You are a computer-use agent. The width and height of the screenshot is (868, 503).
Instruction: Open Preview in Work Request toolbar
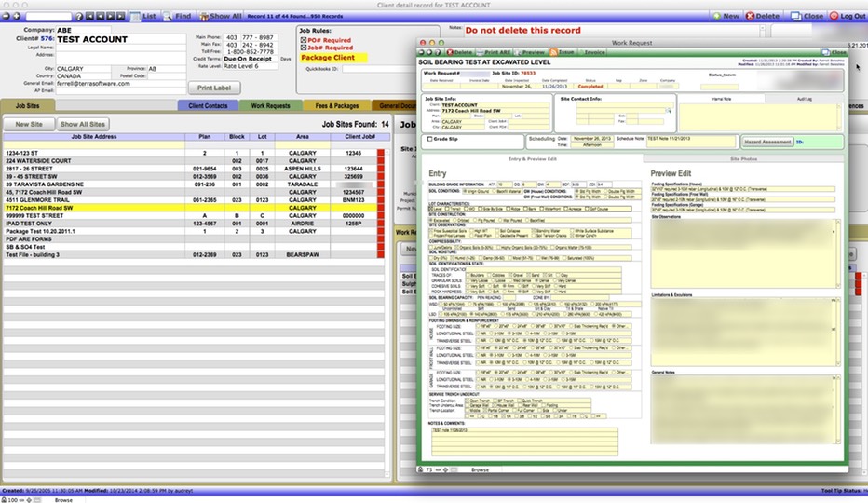click(x=530, y=52)
